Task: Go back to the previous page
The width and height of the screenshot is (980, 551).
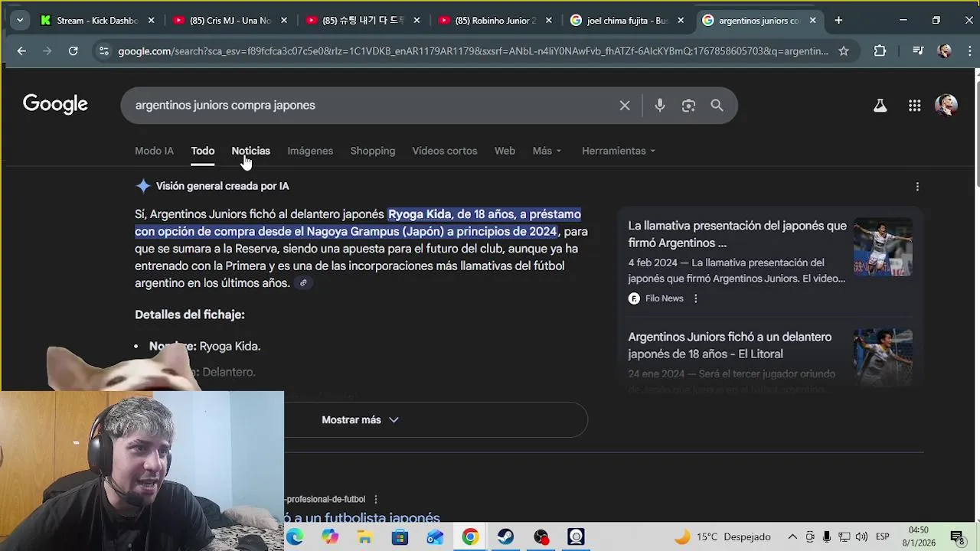Action: click(21, 51)
